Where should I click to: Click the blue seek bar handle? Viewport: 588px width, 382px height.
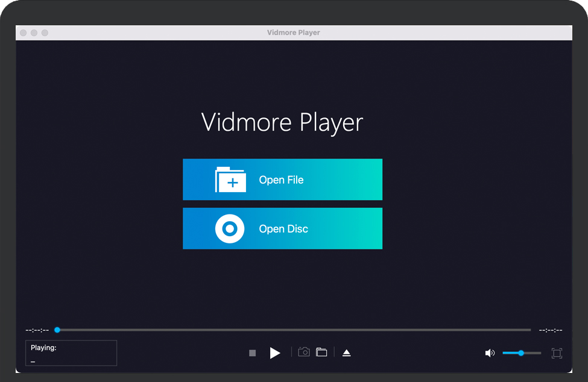tap(57, 330)
